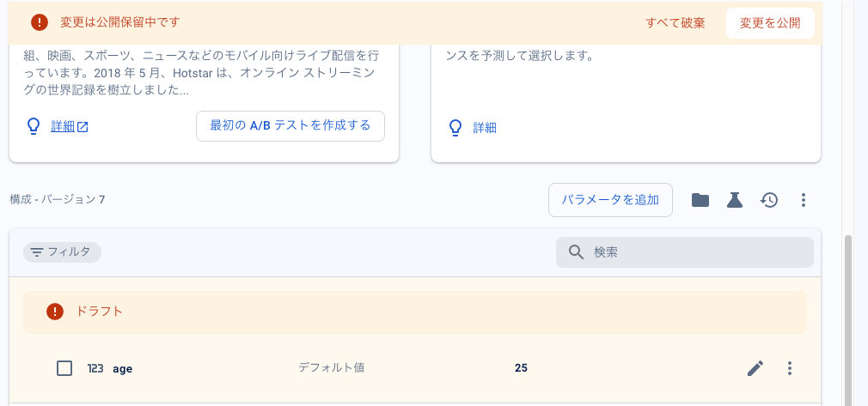This screenshot has width=868, height=406.
Task: Click the flask experiment icon
Action: pyautogui.click(x=734, y=200)
